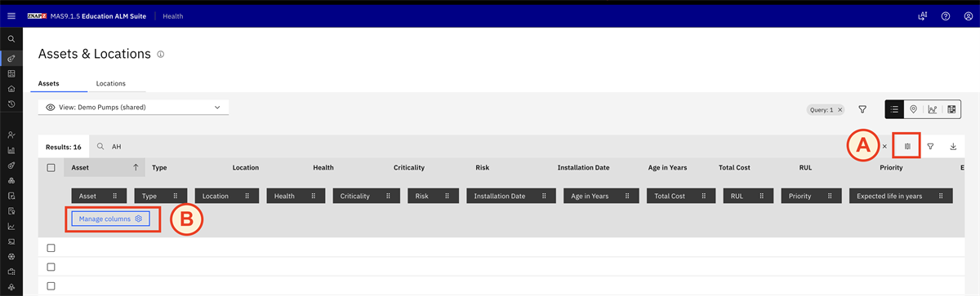Open the hamburger navigation menu
Viewport: 980px width, 296px height.
tap(11, 15)
